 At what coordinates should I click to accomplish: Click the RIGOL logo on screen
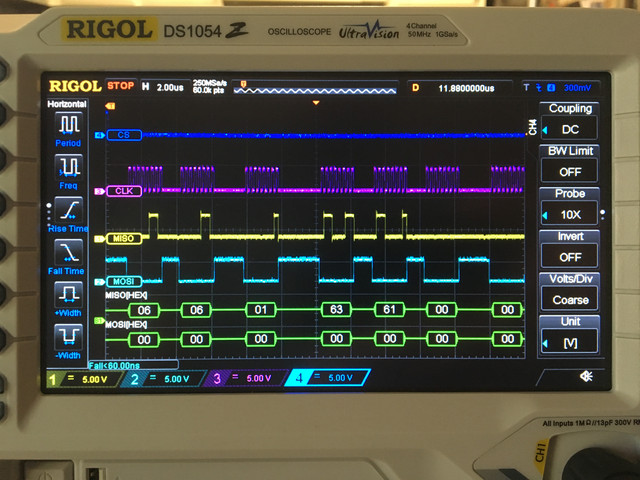tap(75, 86)
